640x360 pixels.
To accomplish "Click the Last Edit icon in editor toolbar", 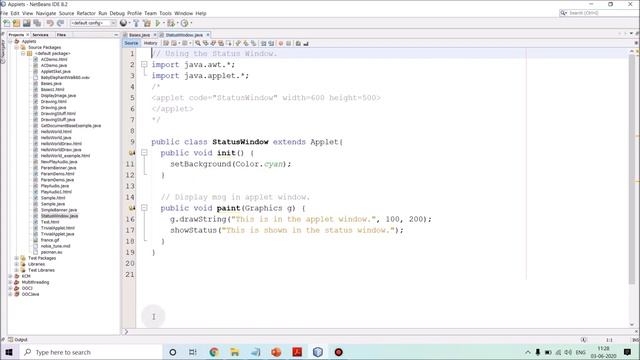I will pos(166,43).
